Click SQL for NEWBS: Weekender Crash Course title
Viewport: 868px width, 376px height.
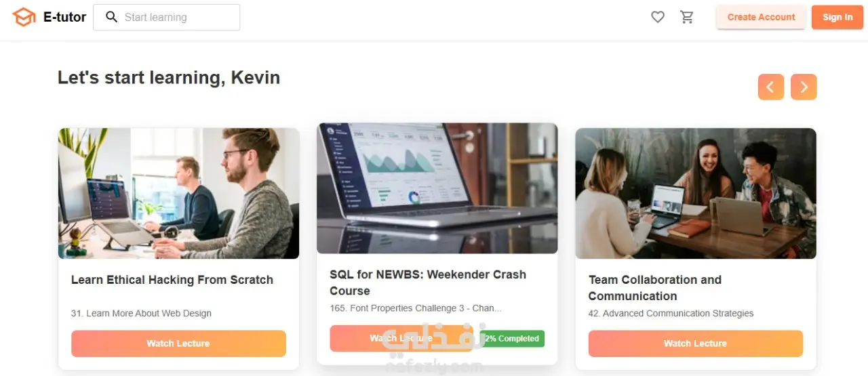point(428,283)
